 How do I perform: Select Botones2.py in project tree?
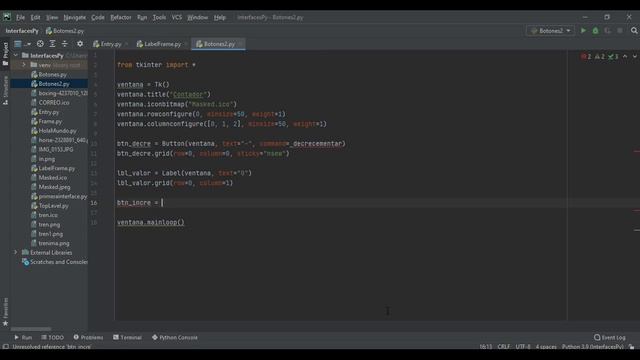(x=51, y=84)
